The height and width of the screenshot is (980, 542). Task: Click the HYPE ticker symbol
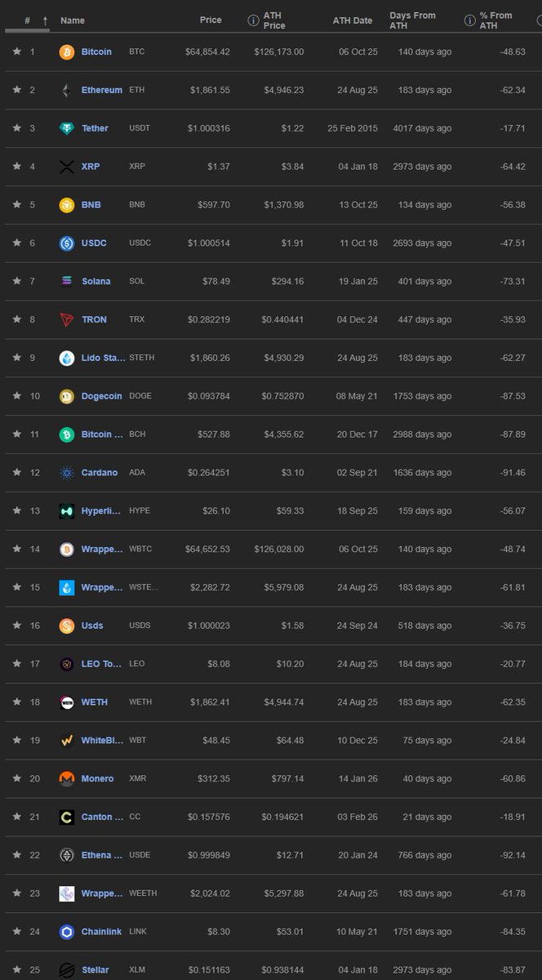(140, 511)
